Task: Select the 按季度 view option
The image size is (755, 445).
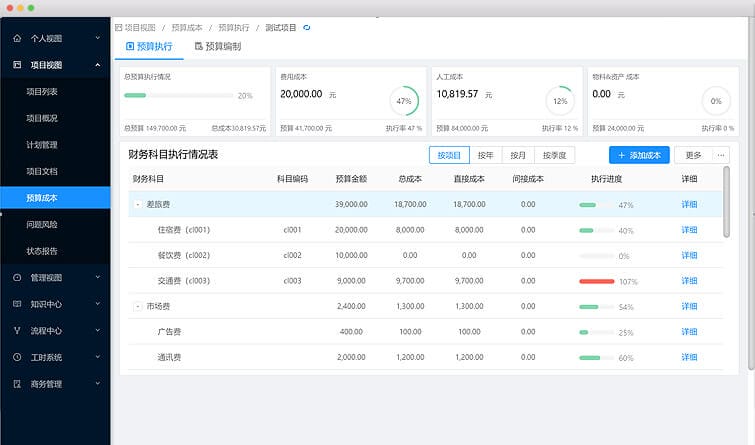Action: click(x=555, y=155)
